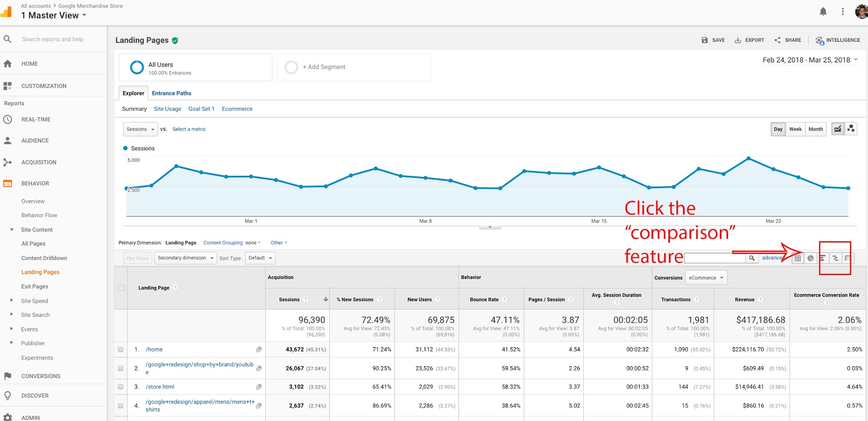Tick the select-all rows checkbox
The height and width of the screenshot is (421, 868).
(x=121, y=288)
